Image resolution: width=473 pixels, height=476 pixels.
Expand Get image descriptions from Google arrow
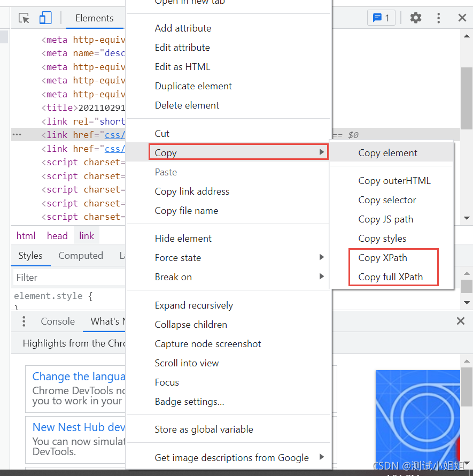(x=322, y=457)
